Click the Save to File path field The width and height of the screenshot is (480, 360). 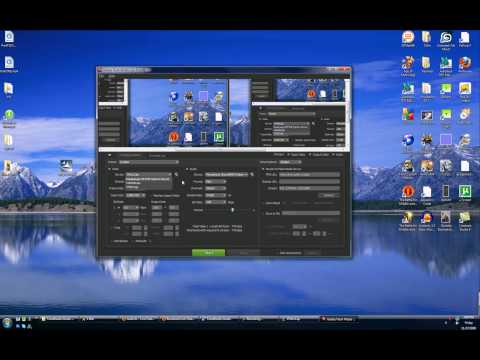click(x=311, y=213)
